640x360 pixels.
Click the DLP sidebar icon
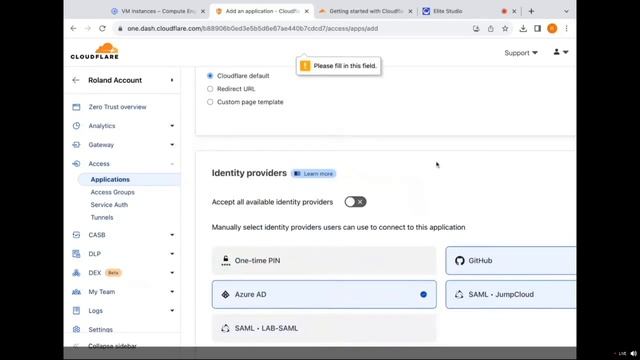(76, 254)
